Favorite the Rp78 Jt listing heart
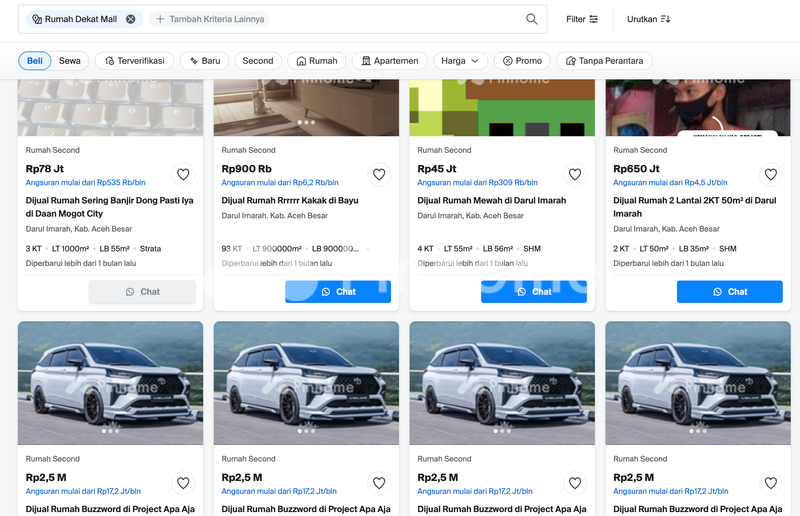 pyautogui.click(x=183, y=174)
